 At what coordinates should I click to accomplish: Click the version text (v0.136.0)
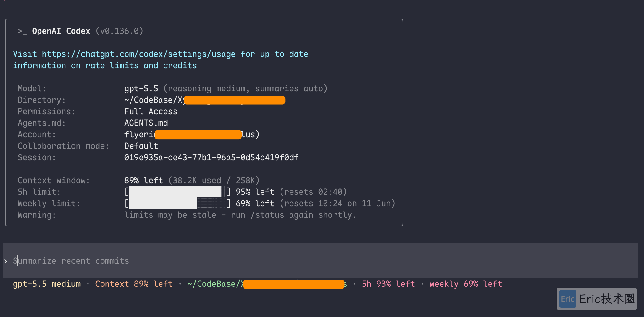tap(119, 31)
